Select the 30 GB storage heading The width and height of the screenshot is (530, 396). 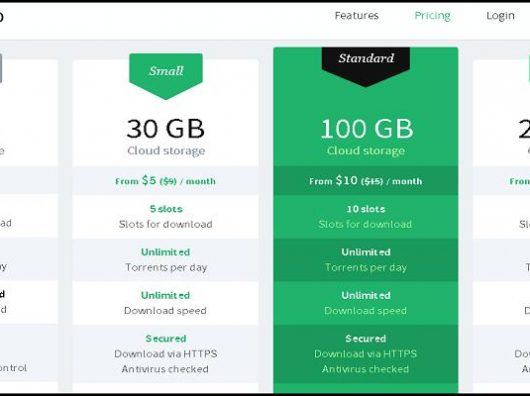click(x=166, y=129)
